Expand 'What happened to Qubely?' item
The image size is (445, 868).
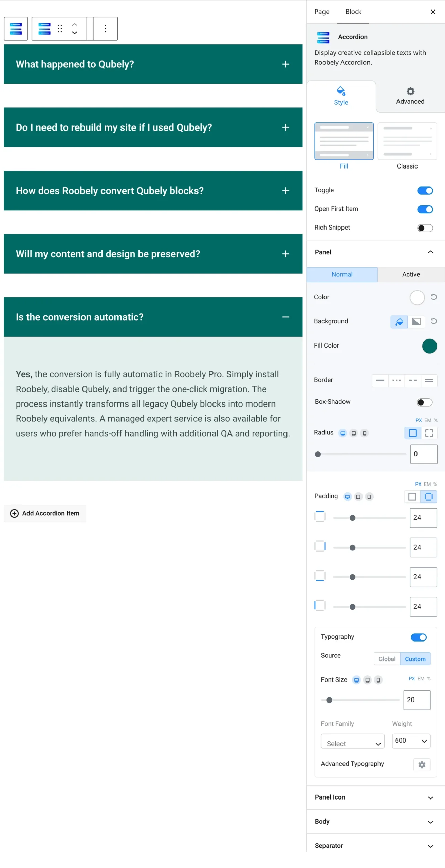point(153,64)
